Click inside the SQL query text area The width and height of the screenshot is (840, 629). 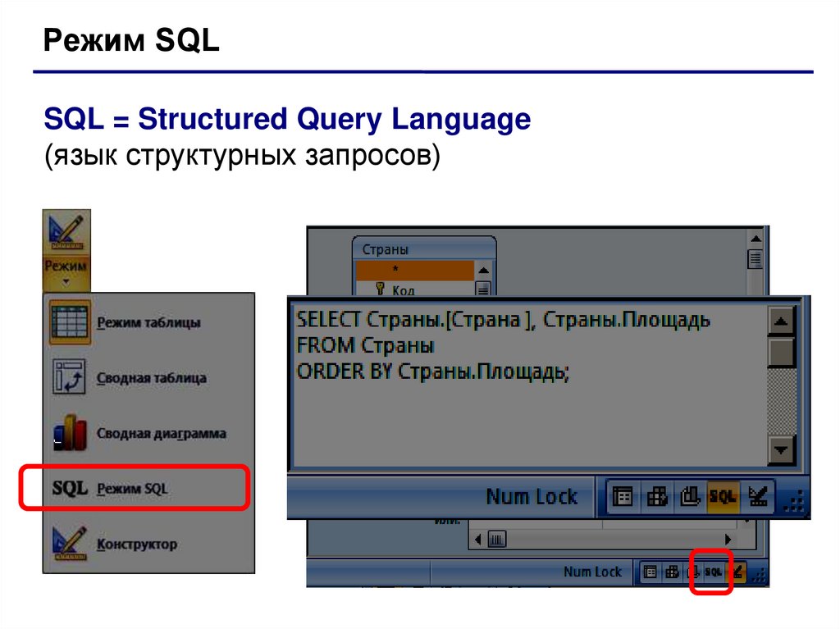click(531, 385)
